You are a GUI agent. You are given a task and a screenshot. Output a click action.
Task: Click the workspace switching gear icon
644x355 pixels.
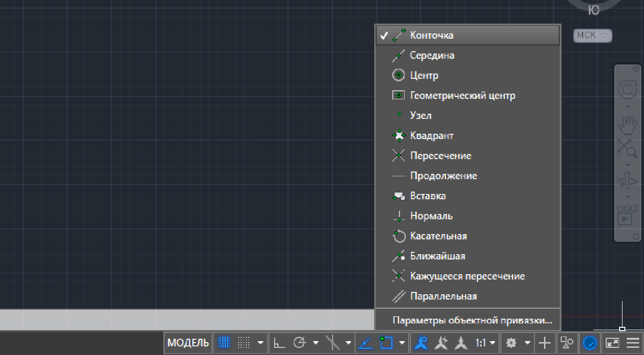511,343
